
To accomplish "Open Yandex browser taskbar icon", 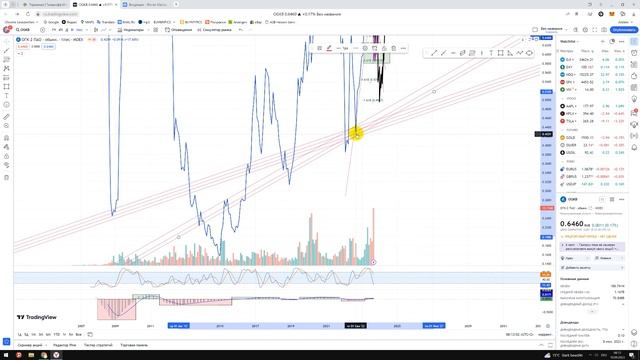I will pyautogui.click(x=56, y=355).
